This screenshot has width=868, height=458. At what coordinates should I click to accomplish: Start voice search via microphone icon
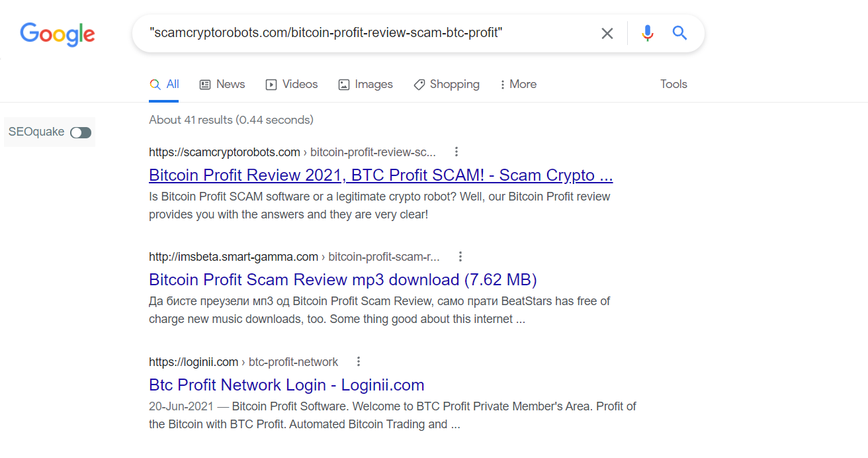[x=647, y=32]
